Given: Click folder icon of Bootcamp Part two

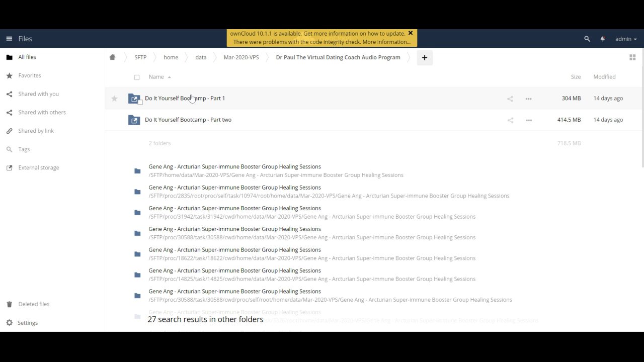Looking at the screenshot, I should click(x=134, y=120).
